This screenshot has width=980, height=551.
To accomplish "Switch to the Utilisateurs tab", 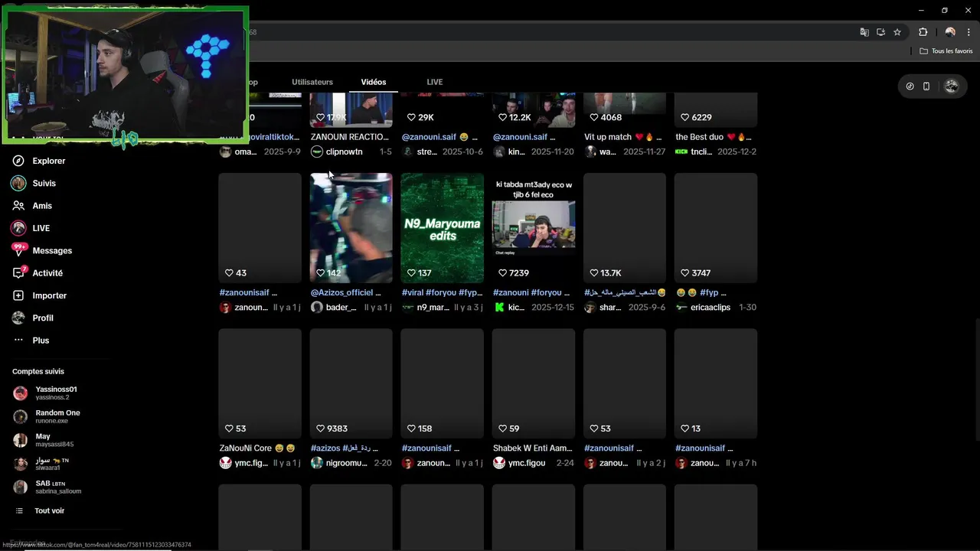I will pos(312,82).
